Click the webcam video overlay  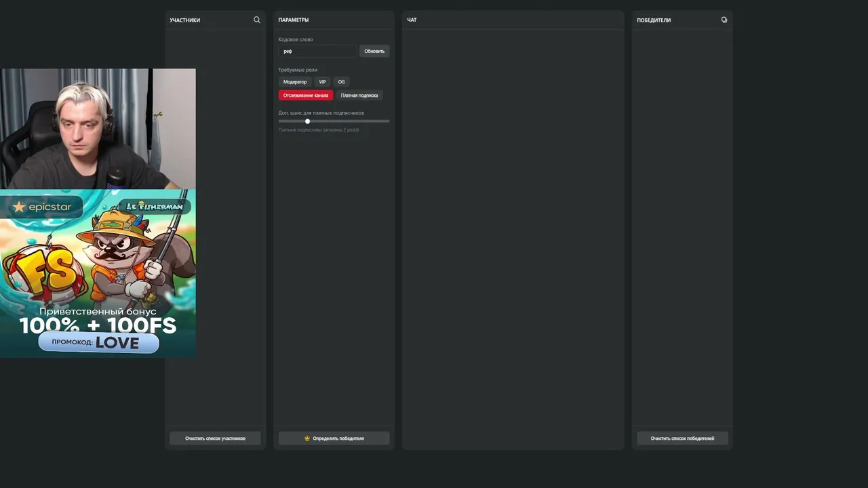tap(98, 129)
